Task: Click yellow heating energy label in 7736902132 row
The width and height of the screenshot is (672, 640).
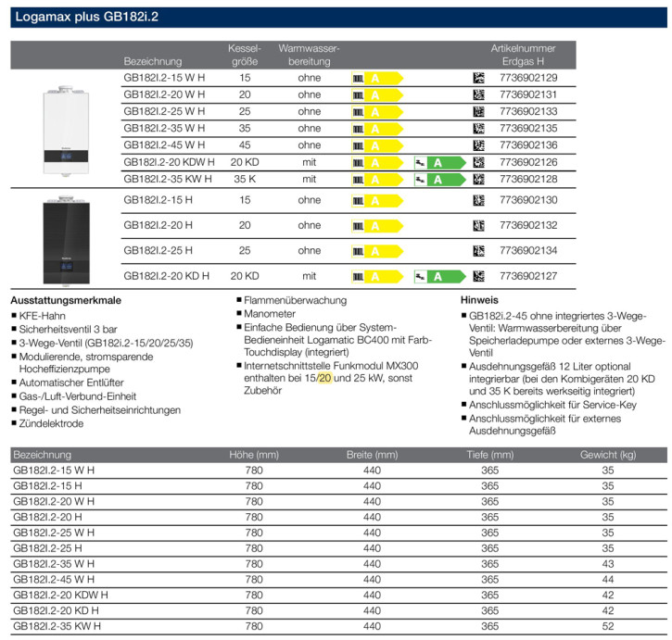Action: coord(377,226)
